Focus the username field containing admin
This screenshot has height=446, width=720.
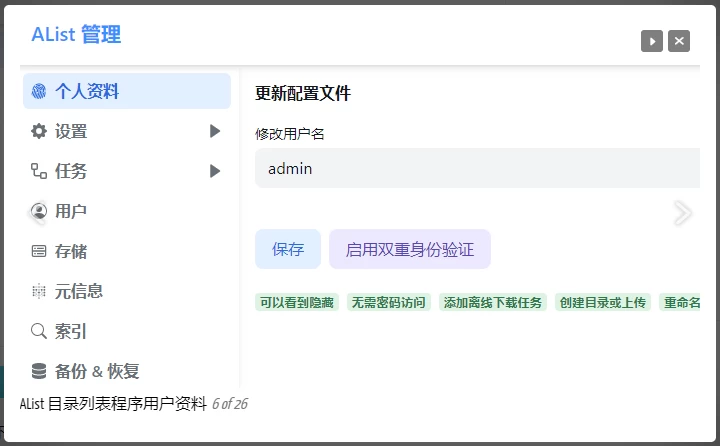pos(476,168)
